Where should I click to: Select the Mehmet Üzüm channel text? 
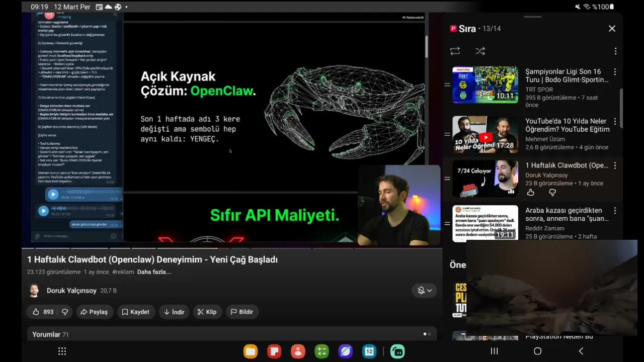[545, 139]
